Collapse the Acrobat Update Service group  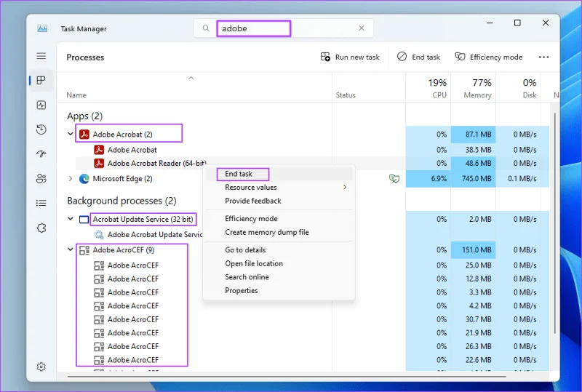coord(70,219)
